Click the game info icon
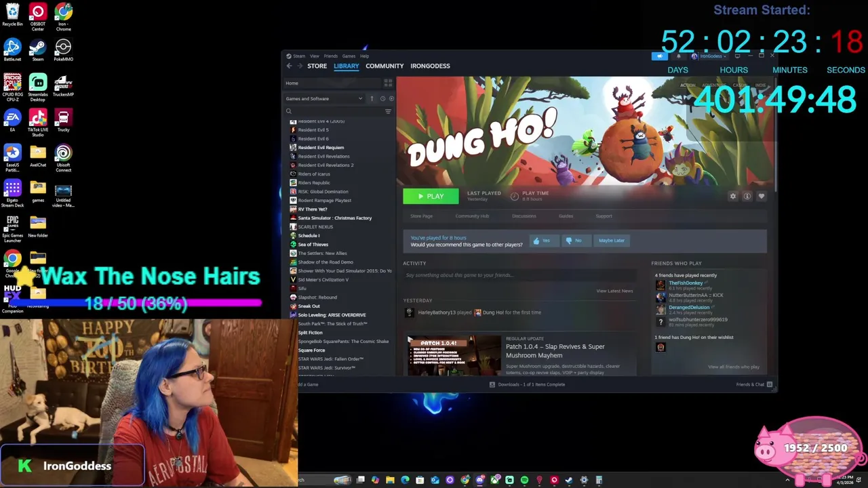The width and height of the screenshot is (868, 488). coord(747,196)
